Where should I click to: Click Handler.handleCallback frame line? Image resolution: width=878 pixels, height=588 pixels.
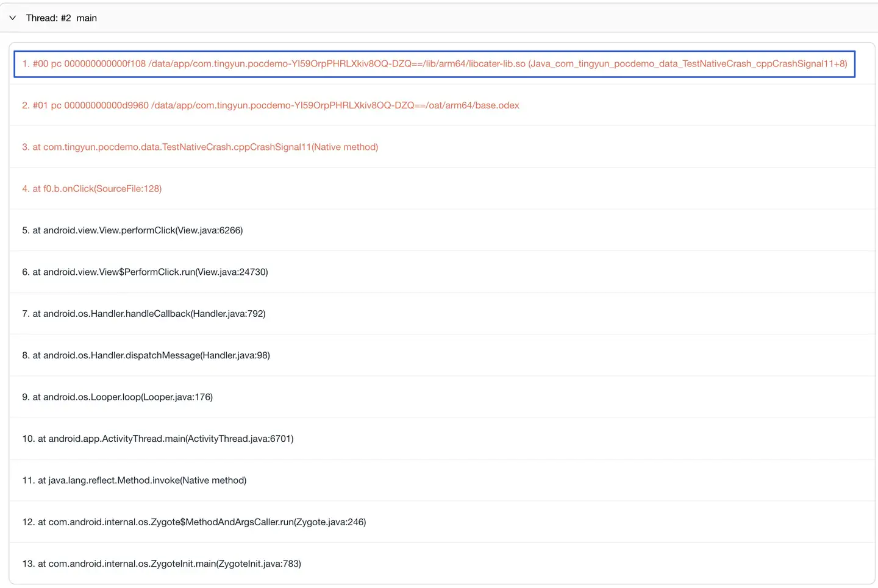click(149, 314)
